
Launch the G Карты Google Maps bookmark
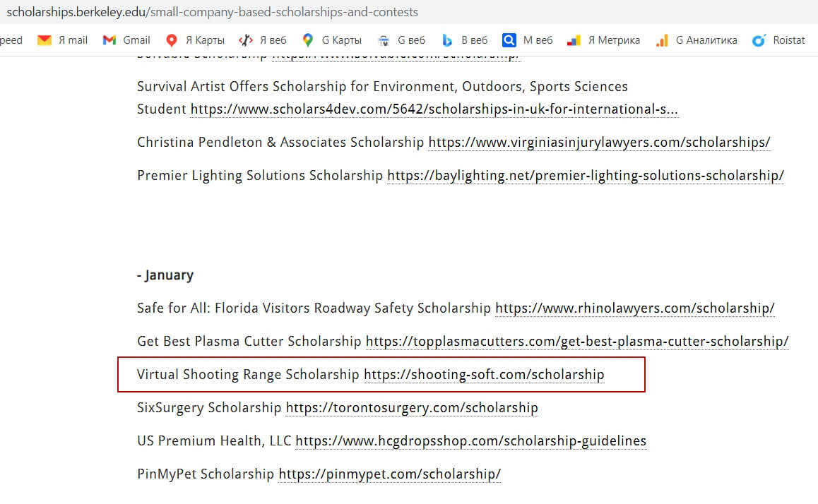coord(307,40)
